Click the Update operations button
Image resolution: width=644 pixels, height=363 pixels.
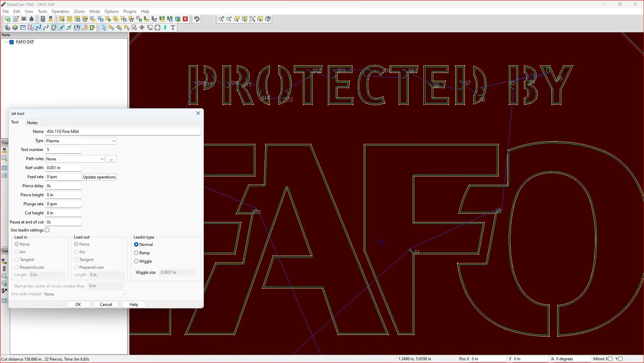click(99, 177)
